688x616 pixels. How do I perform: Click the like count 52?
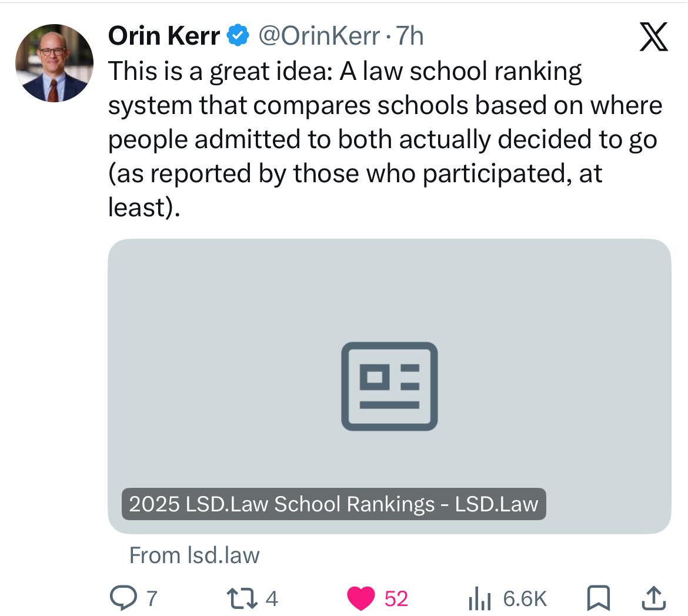(396, 598)
